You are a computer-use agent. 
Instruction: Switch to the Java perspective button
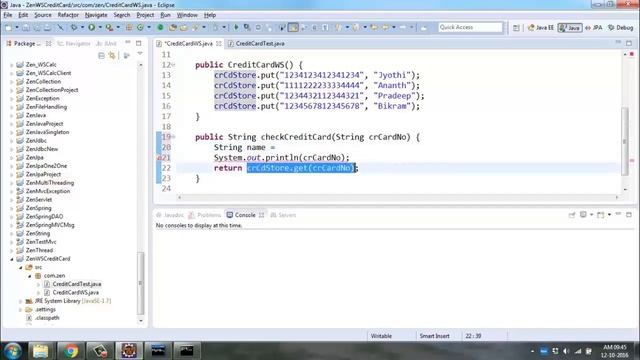pos(570,28)
